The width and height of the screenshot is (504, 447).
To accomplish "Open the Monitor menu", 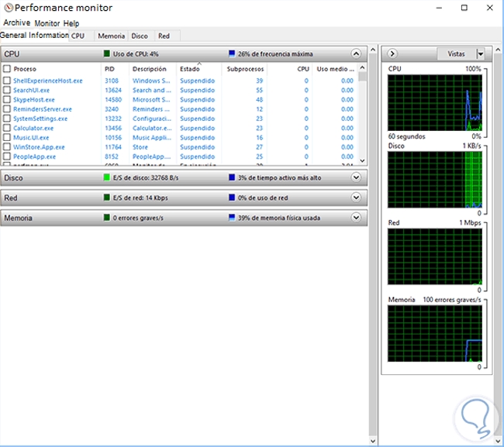I will coord(47,24).
